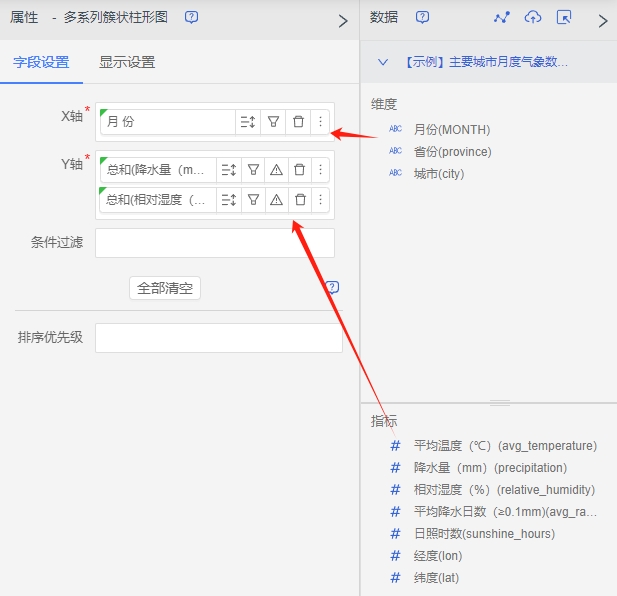Click the sort icon on 总和(降水量) field
Viewport: 617px width, 596px height.
click(x=228, y=170)
